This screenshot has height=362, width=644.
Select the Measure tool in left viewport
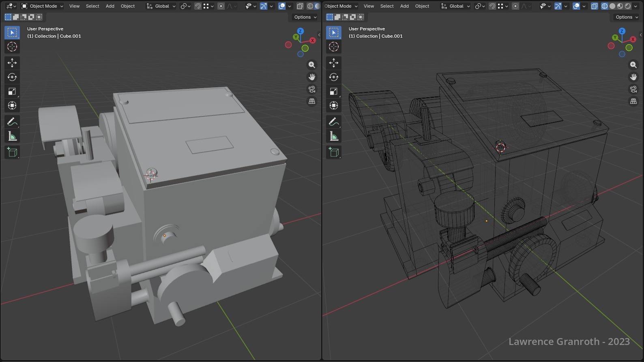point(12,136)
